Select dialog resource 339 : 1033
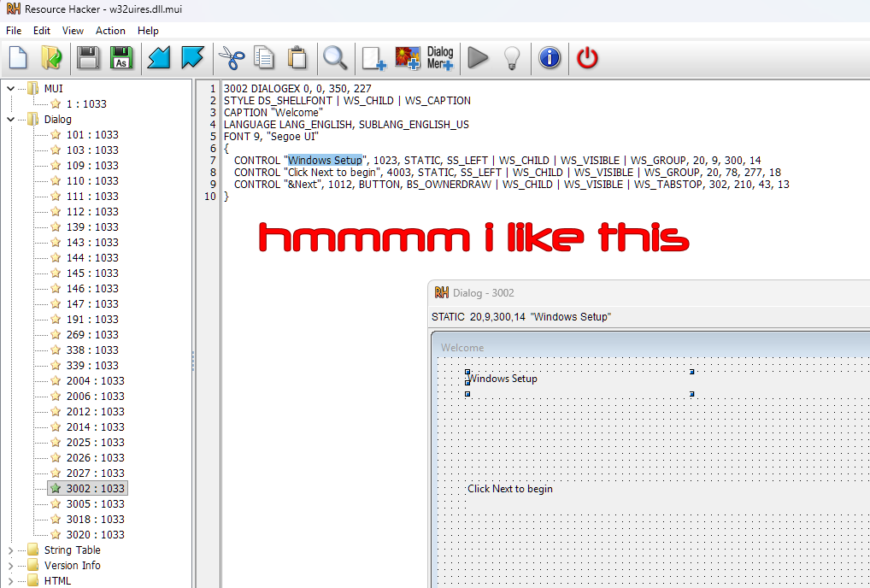The height and width of the screenshot is (588, 870). tap(92, 366)
